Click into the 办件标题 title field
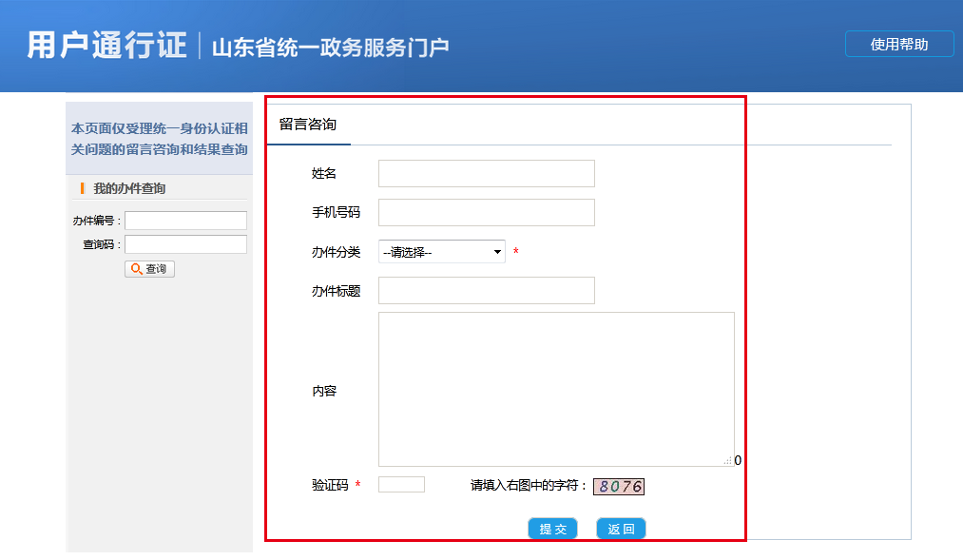963x560 pixels. [x=486, y=290]
